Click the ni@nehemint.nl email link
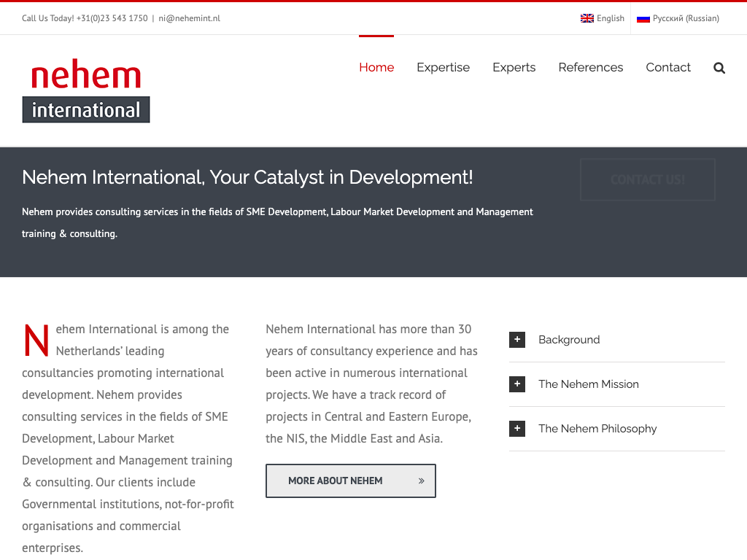This screenshot has width=747, height=560. pos(189,18)
